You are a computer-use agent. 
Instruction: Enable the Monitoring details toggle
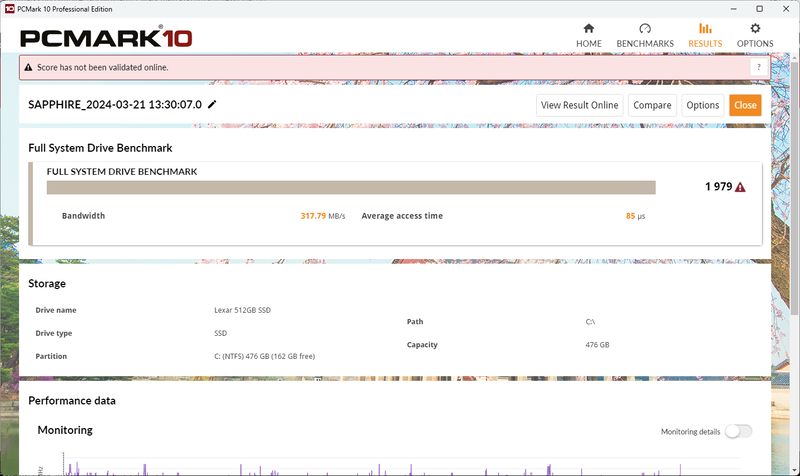click(738, 431)
